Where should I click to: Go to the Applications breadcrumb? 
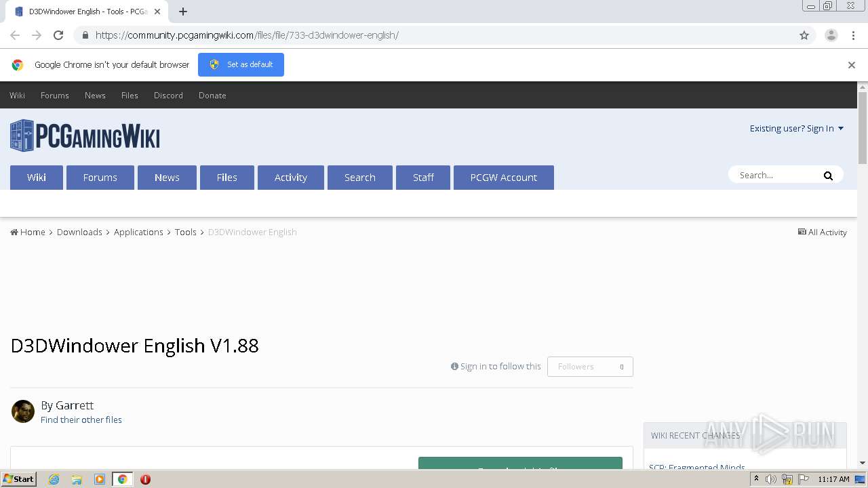(x=138, y=232)
